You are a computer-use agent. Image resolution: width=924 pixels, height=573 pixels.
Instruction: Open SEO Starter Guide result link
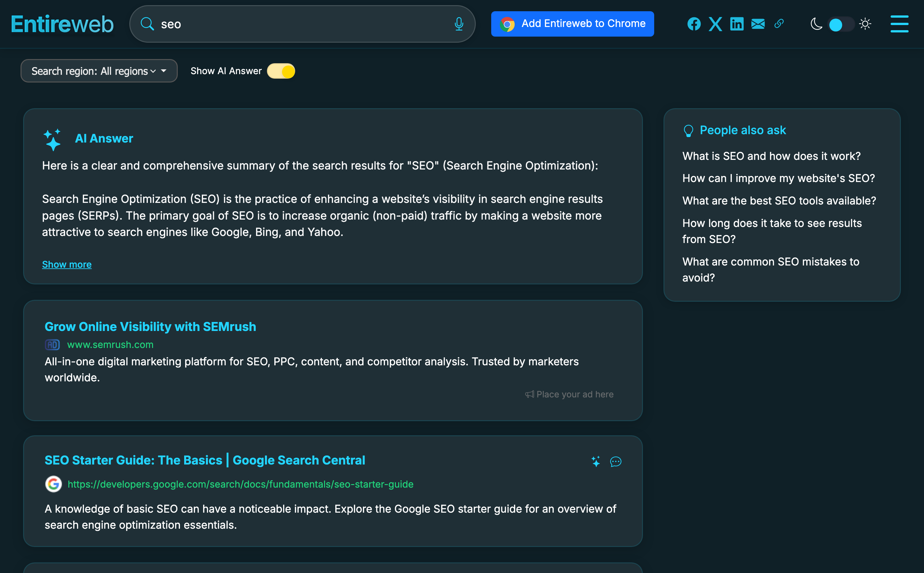tap(204, 460)
